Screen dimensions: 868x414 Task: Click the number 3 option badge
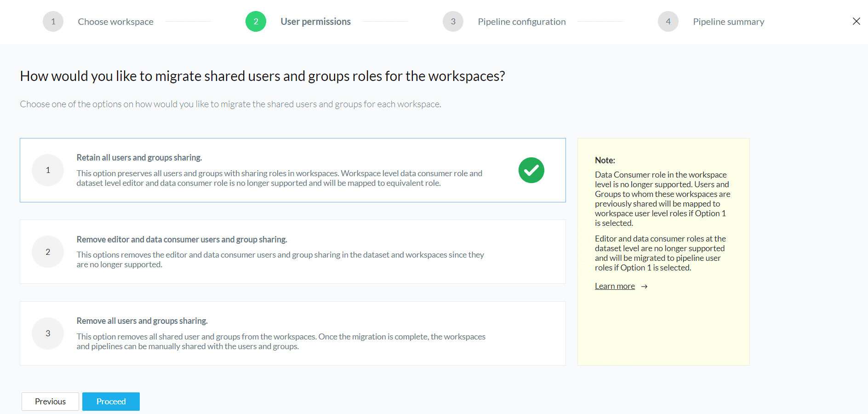click(48, 333)
